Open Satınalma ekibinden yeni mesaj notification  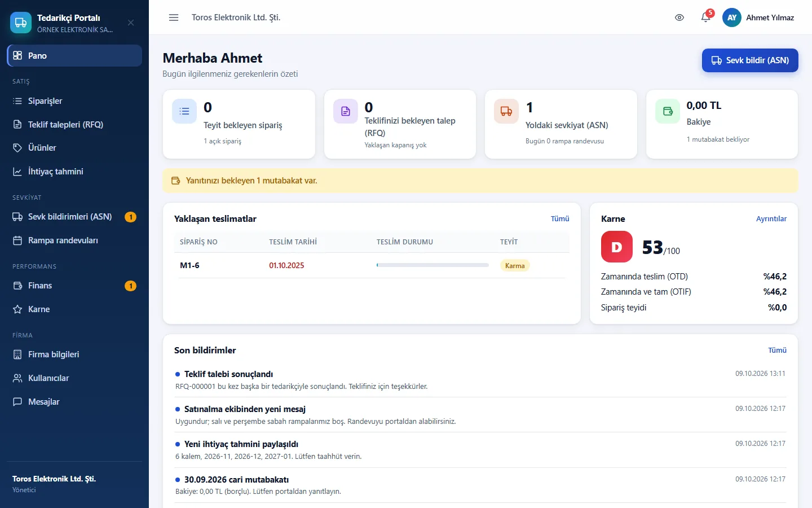click(x=480, y=415)
